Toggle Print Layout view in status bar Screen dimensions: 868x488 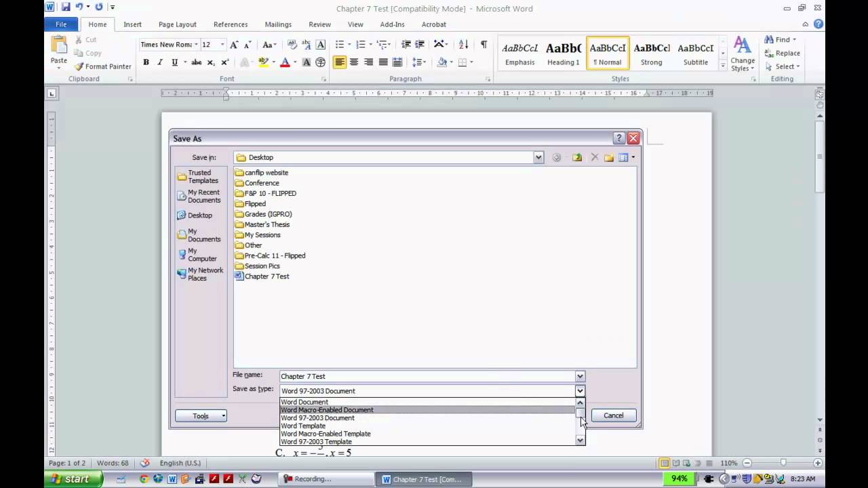(665, 463)
